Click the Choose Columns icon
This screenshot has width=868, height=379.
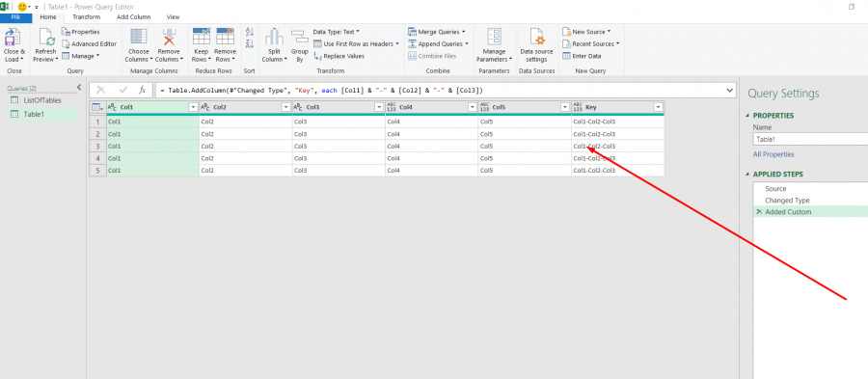click(138, 37)
